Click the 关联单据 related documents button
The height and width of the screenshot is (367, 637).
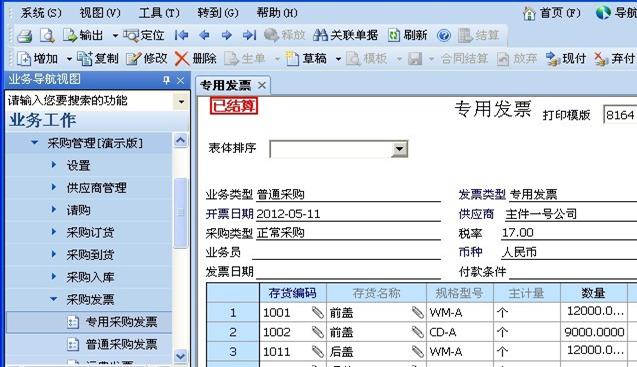tap(346, 36)
